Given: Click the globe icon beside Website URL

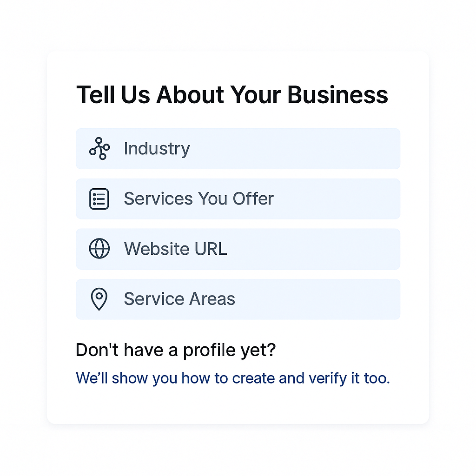Looking at the screenshot, I should [x=99, y=249].
